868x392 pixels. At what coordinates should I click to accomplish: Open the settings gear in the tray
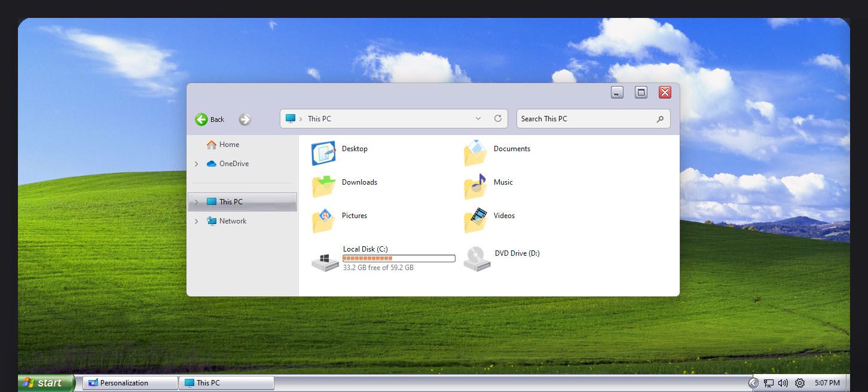pyautogui.click(x=799, y=383)
